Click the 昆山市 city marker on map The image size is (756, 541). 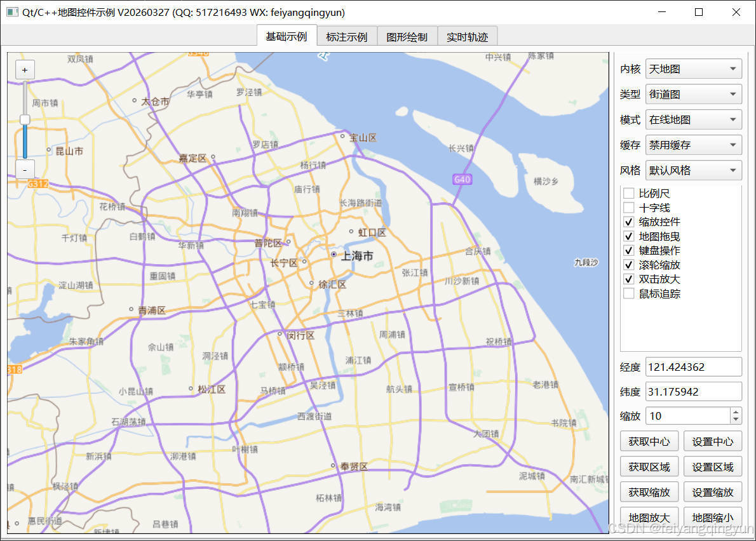(x=48, y=150)
